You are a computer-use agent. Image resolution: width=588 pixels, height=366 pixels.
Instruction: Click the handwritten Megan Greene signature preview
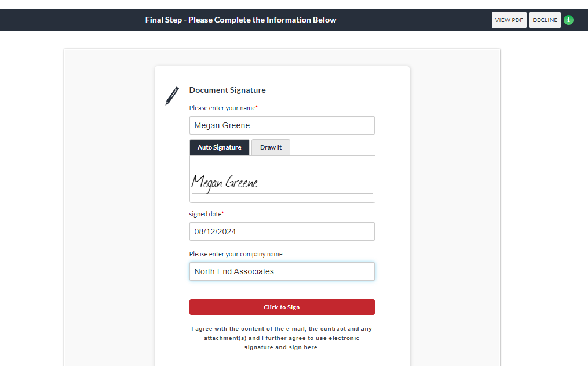tap(225, 182)
